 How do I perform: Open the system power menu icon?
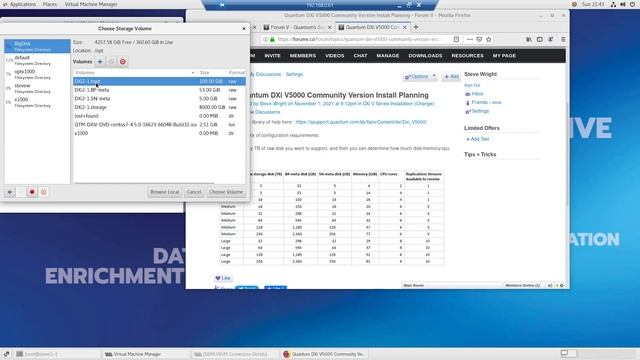[632, 4]
